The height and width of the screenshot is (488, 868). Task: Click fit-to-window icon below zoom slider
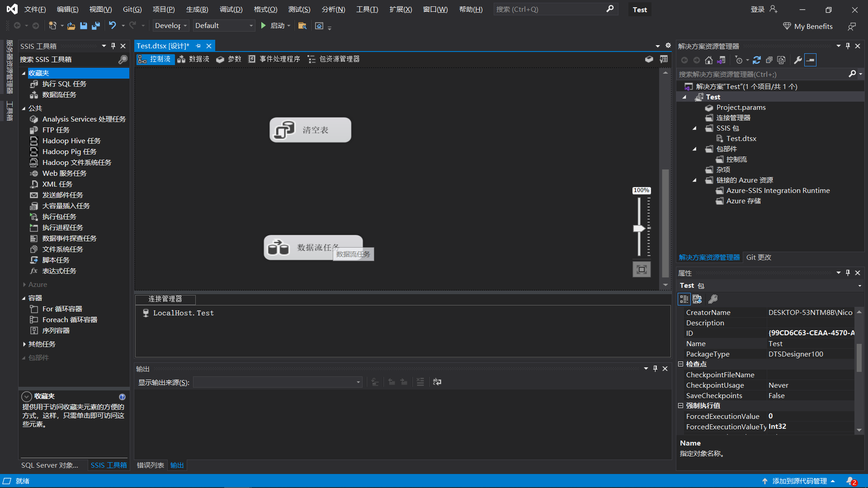tap(641, 270)
